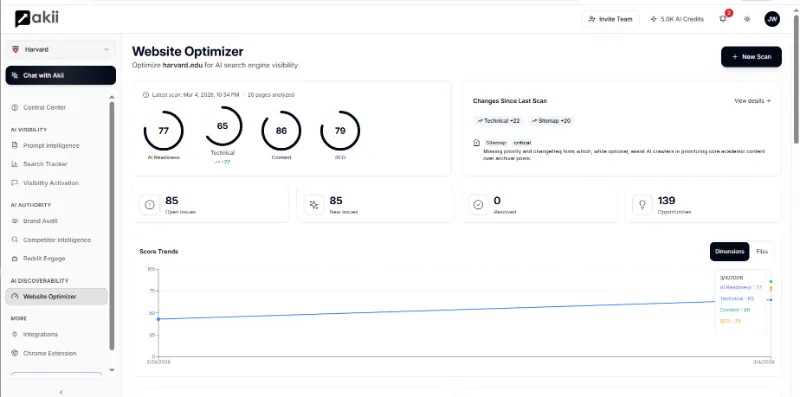This screenshot has width=800, height=397.
Task: Click the Sitemap file tag
Action: click(495, 143)
